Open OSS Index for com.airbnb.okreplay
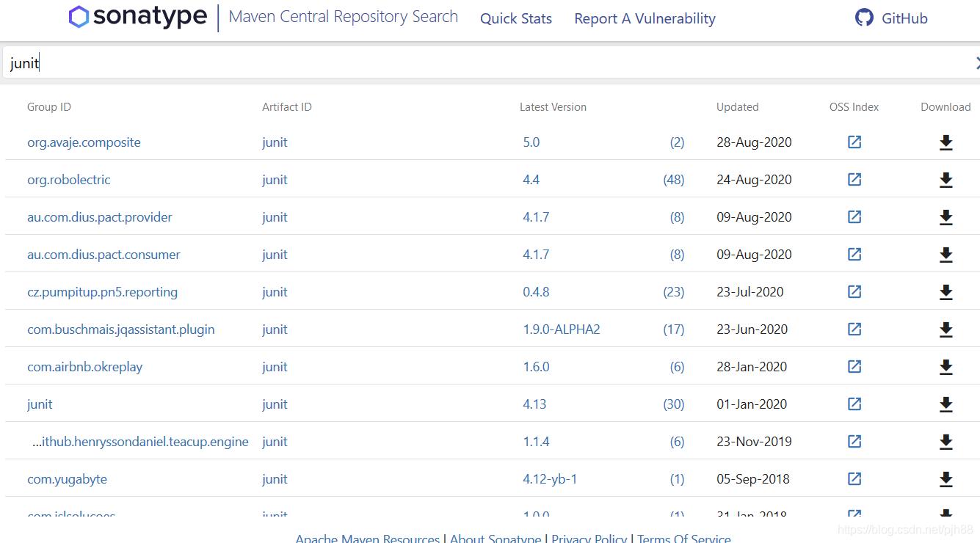This screenshot has width=980, height=543. point(854,367)
